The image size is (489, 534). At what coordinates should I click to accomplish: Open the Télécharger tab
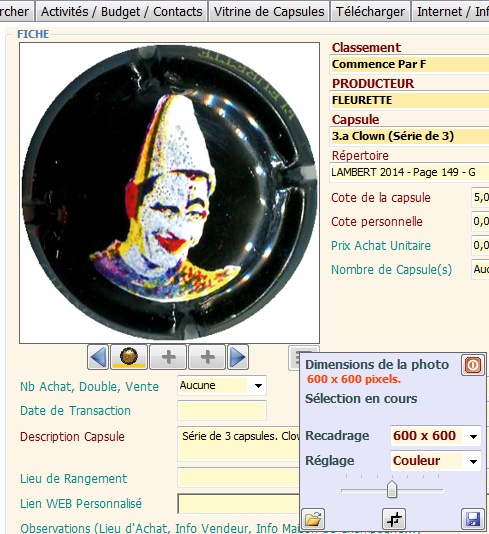370,12
